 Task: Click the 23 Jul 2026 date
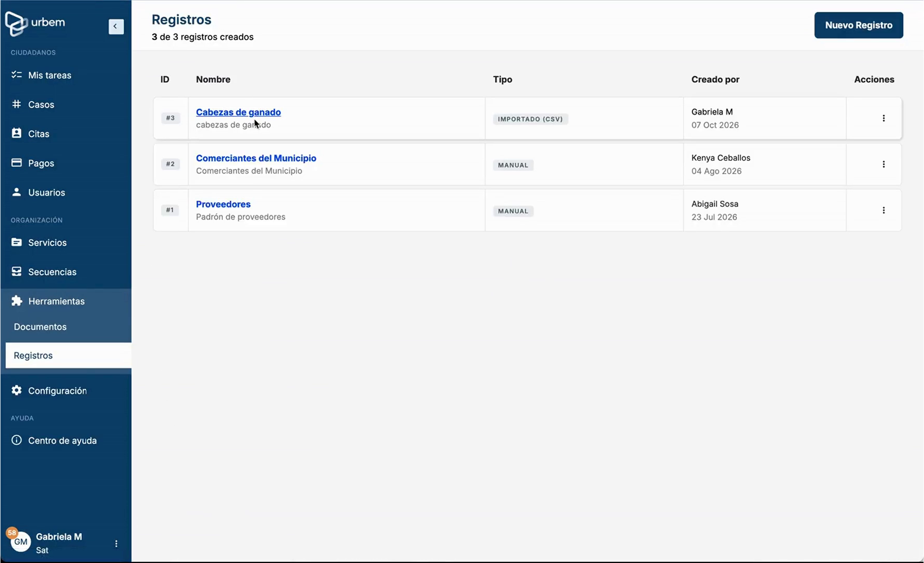pos(714,217)
